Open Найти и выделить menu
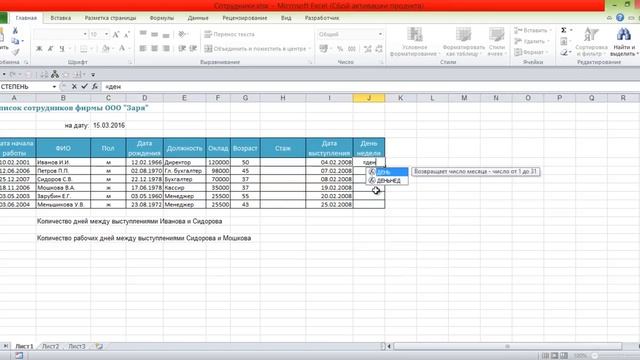The image size is (640, 360). pyautogui.click(x=623, y=42)
